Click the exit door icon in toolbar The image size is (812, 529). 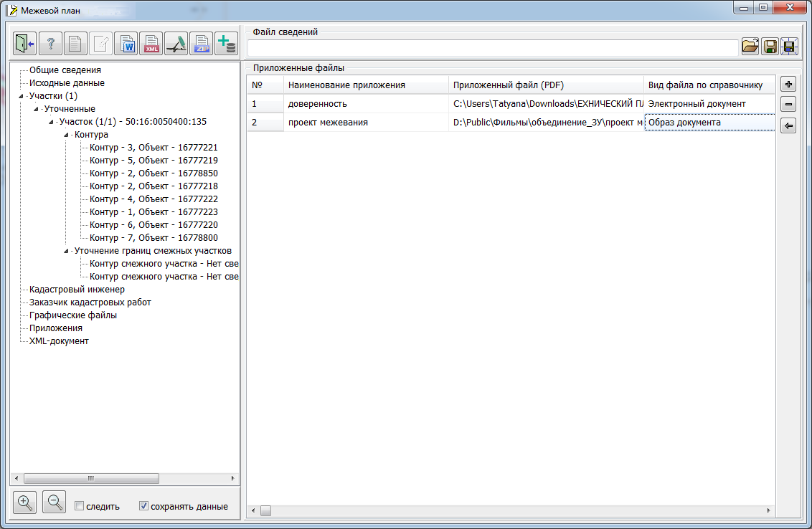pos(25,44)
